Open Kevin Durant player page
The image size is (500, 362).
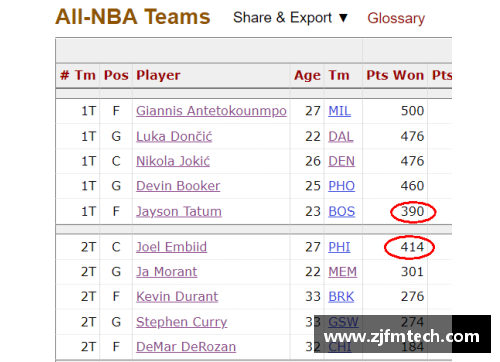[177, 296]
